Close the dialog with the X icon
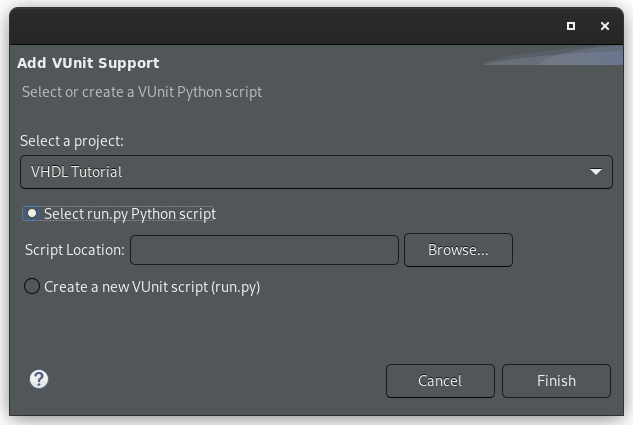The image size is (633, 425). (605, 26)
